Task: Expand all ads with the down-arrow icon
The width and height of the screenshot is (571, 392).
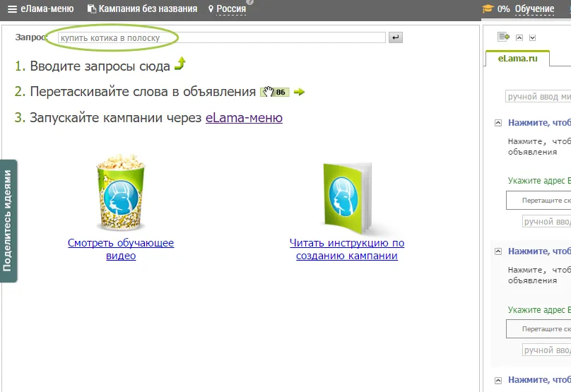Action: tap(532, 38)
